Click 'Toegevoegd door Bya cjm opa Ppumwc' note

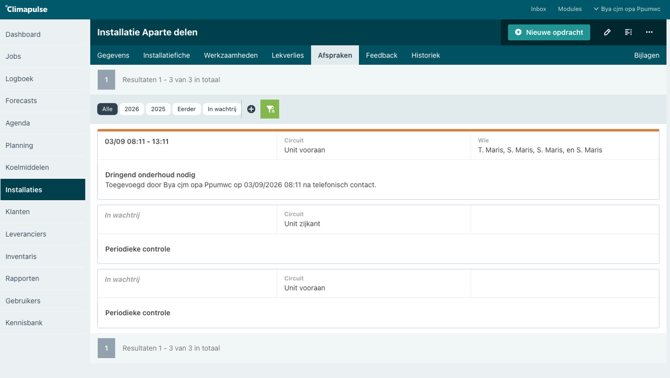tap(241, 185)
